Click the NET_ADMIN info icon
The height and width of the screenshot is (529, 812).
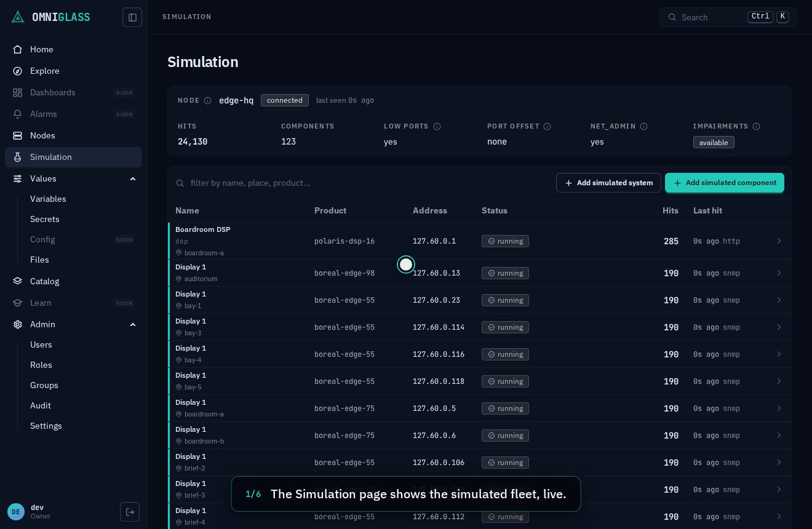tap(643, 126)
